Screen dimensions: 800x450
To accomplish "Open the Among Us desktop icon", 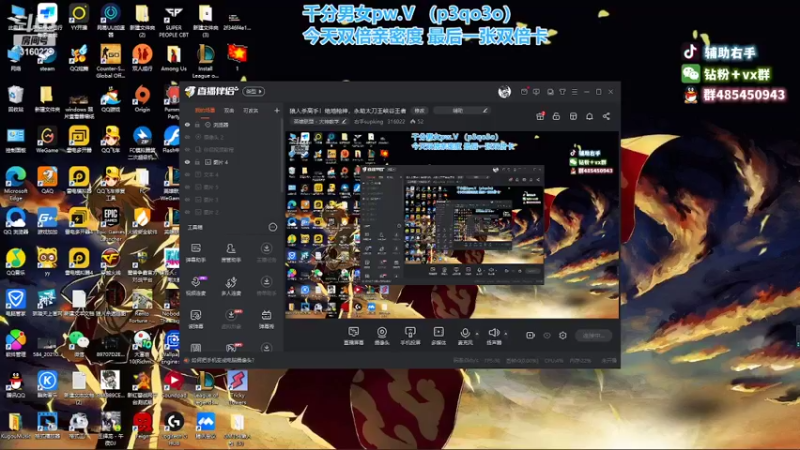I will (173, 58).
